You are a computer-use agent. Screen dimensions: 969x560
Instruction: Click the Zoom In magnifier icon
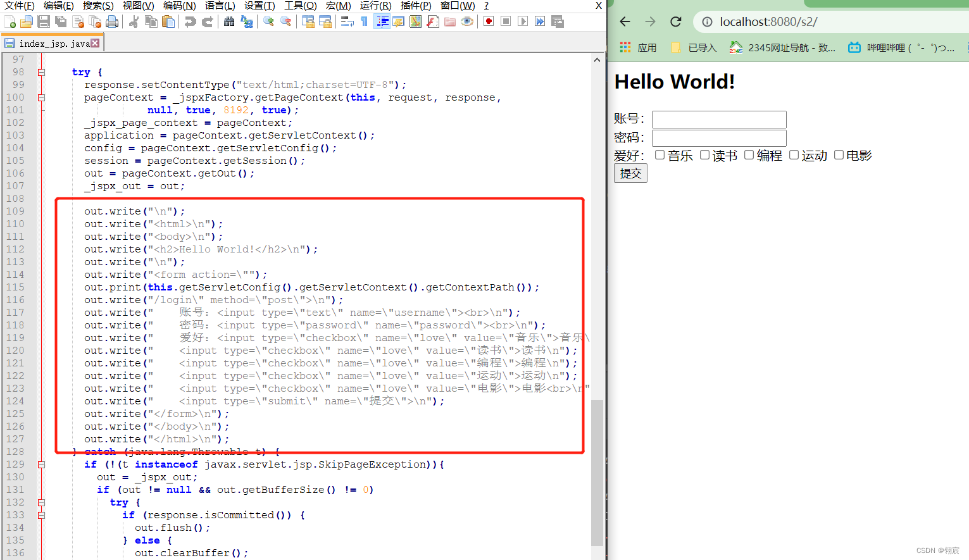point(268,22)
